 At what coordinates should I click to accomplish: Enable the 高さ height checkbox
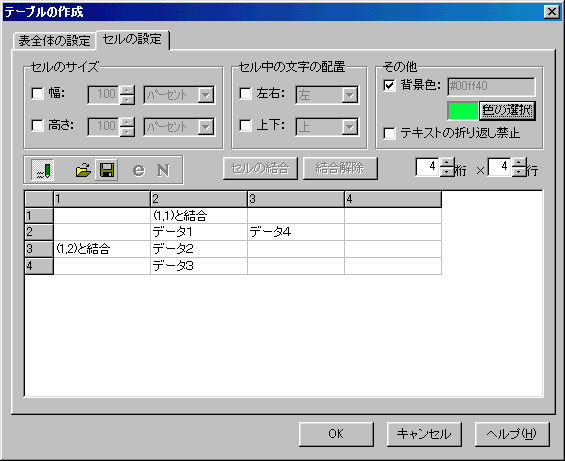[x=37, y=125]
